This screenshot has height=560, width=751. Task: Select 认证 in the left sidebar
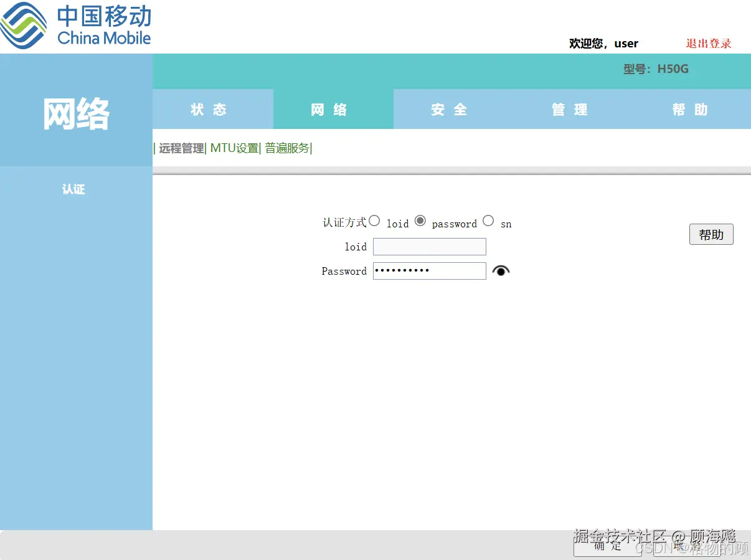73,189
